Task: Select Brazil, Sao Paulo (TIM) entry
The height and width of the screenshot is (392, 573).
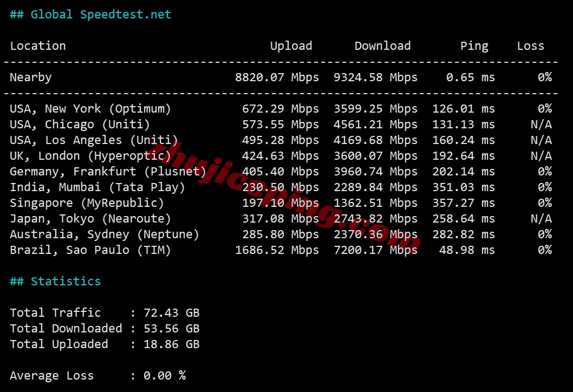Action: coord(90,250)
